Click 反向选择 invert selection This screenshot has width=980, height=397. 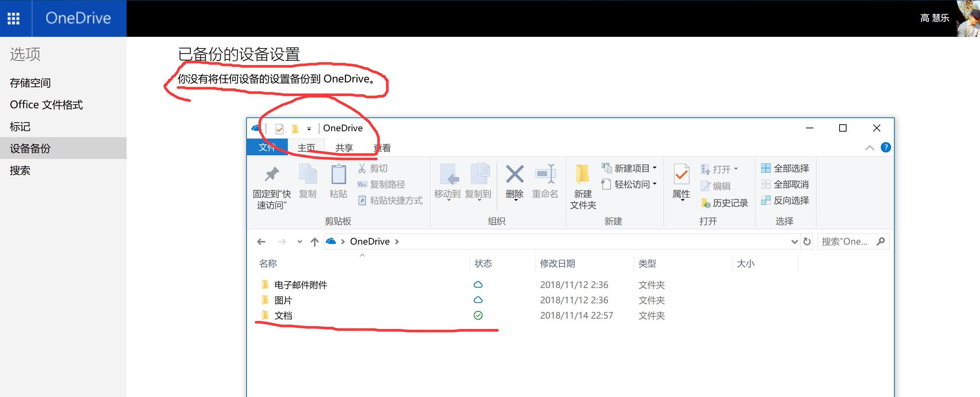785,201
